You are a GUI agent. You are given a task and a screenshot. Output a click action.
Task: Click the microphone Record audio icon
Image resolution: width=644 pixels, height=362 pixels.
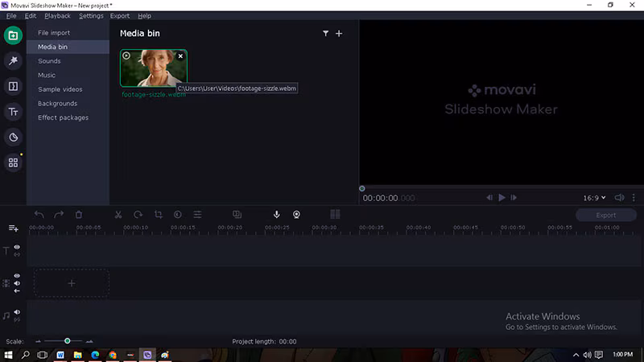coord(277,214)
